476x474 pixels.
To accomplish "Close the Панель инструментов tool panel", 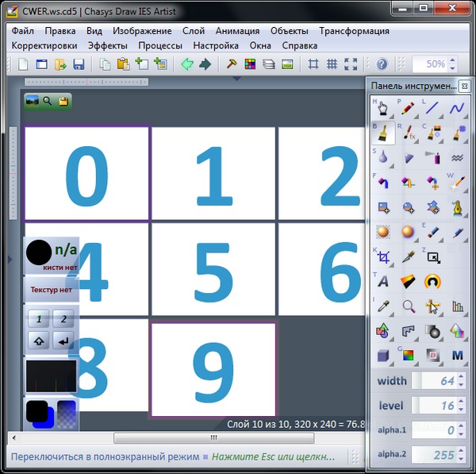I will coord(464,86).
